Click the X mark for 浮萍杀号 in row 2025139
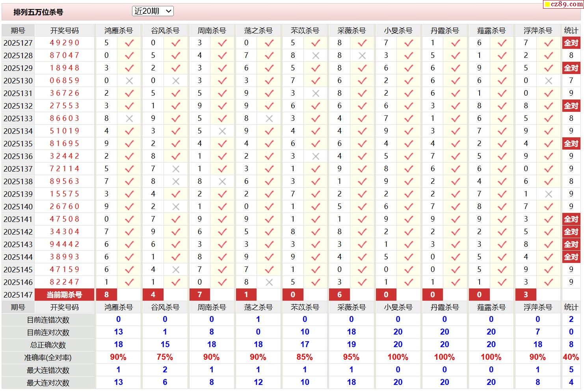The height and width of the screenshot is (392, 584). 549,194
